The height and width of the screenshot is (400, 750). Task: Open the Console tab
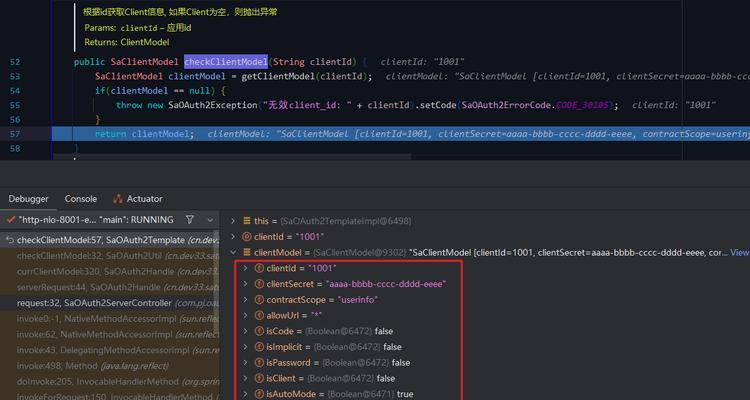[x=81, y=199]
